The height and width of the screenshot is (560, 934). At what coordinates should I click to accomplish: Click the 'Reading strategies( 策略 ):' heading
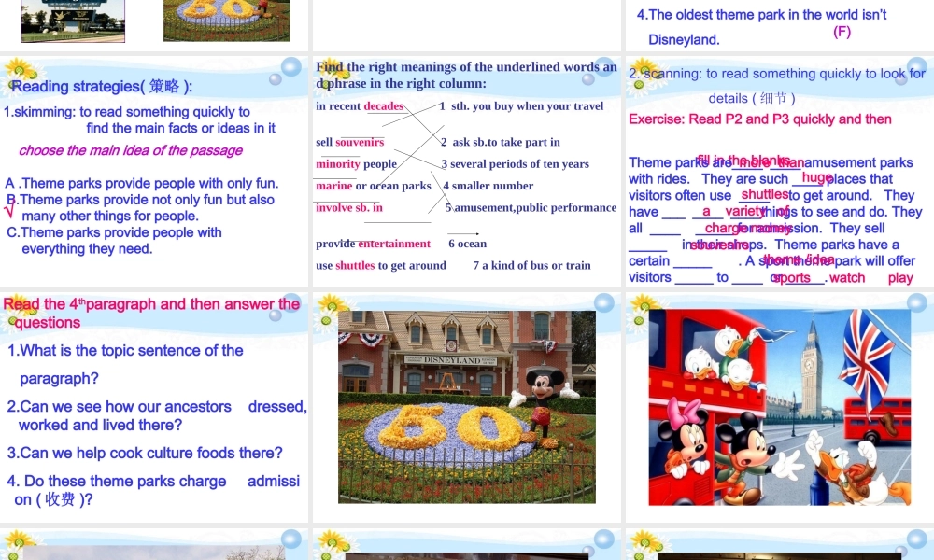tap(102, 86)
